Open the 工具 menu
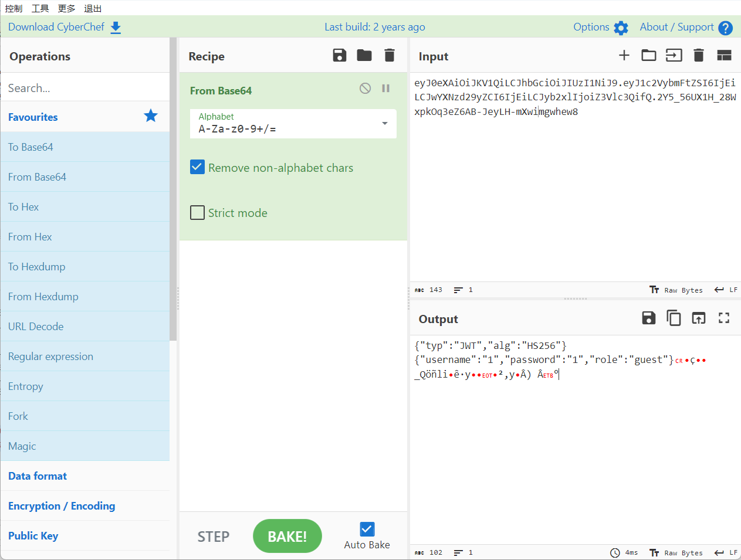 [x=40, y=8]
